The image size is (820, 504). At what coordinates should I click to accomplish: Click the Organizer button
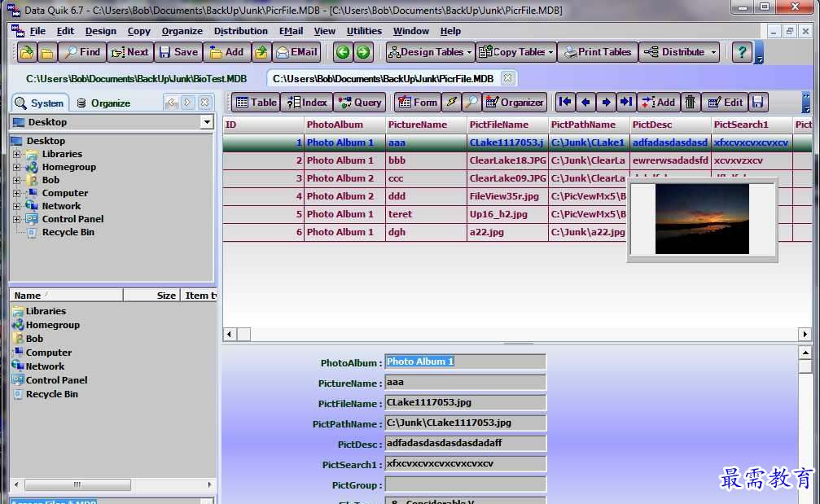(515, 103)
